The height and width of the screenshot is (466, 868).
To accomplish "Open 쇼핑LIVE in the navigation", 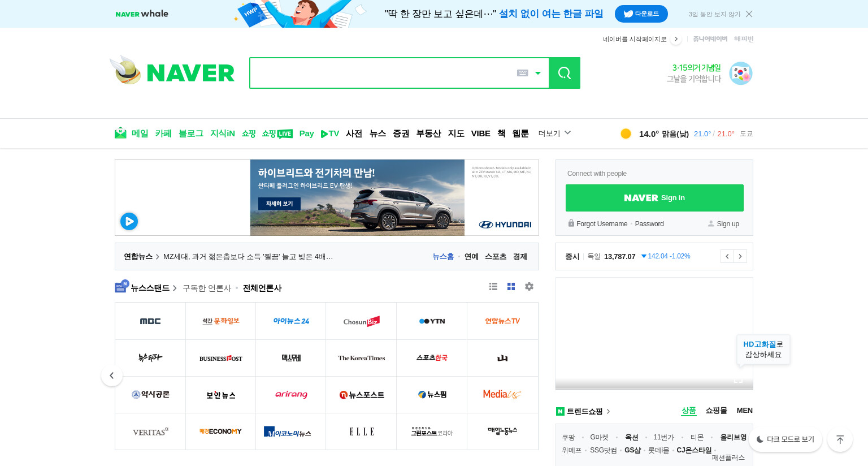I will (x=277, y=133).
